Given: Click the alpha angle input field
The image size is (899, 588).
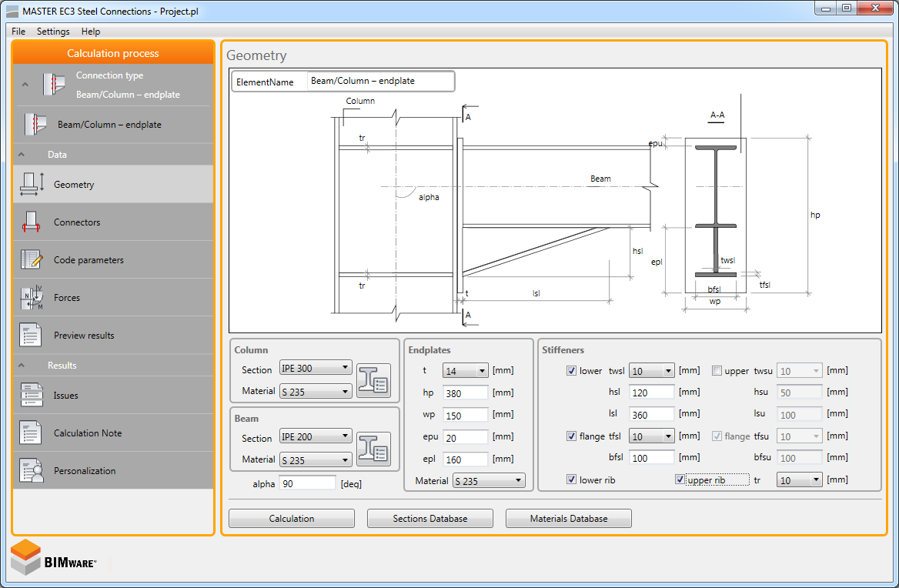Looking at the screenshot, I should [308, 483].
